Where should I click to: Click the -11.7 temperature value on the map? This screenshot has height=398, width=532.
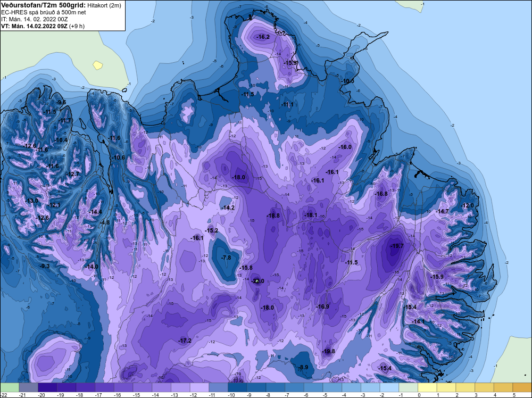pos(64,121)
